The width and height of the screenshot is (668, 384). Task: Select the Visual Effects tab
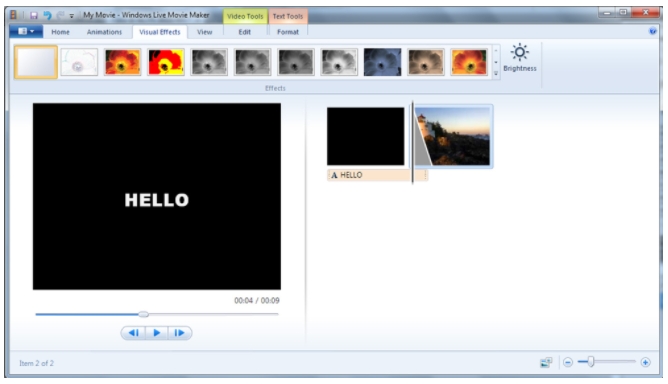[160, 32]
